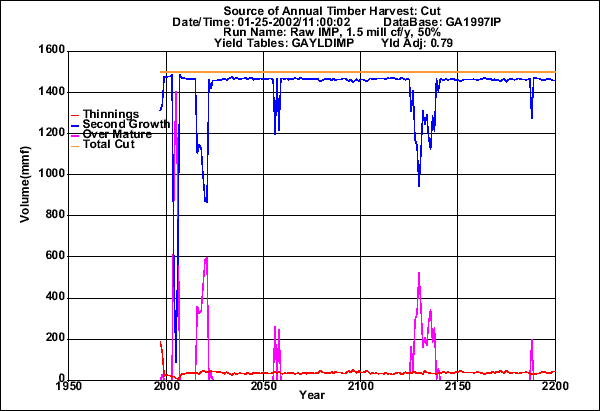Click the 2100 tick on the x-axis
600x411 pixels.
pos(359,386)
